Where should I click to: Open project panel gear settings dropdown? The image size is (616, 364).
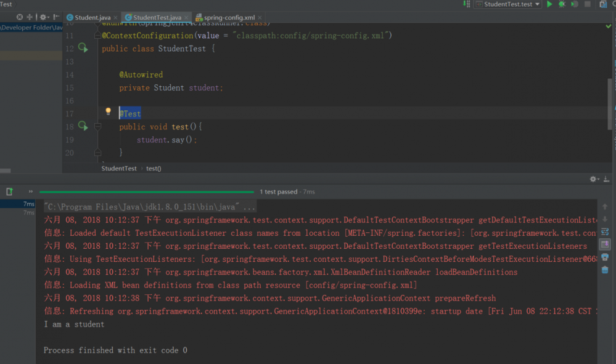coord(44,17)
